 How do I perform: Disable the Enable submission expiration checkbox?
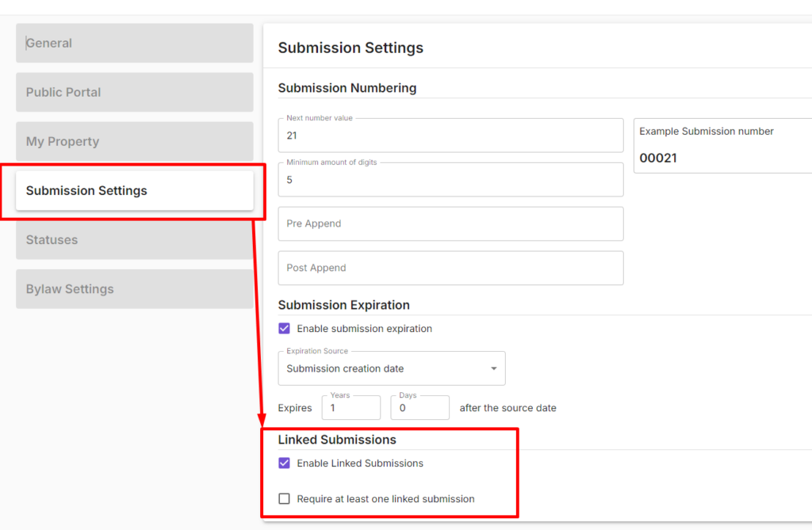click(285, 329)
